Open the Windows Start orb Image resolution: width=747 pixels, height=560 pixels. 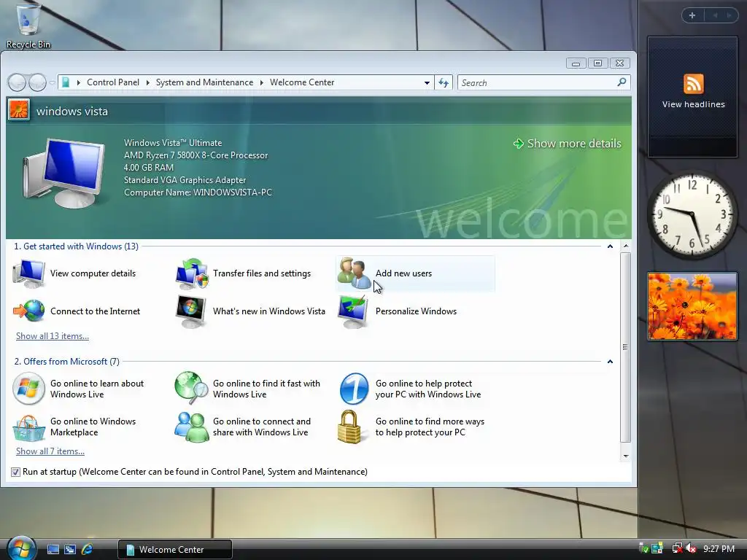21,548
